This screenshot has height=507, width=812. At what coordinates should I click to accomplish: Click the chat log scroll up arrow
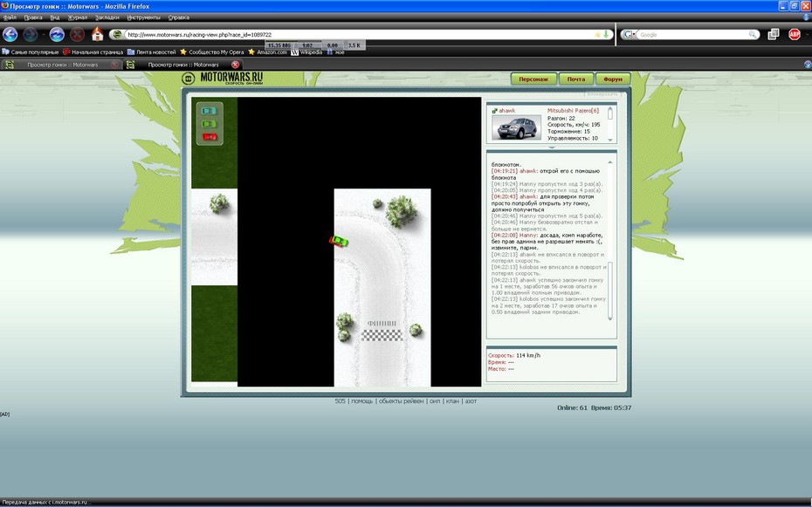(x=610, y=162)
